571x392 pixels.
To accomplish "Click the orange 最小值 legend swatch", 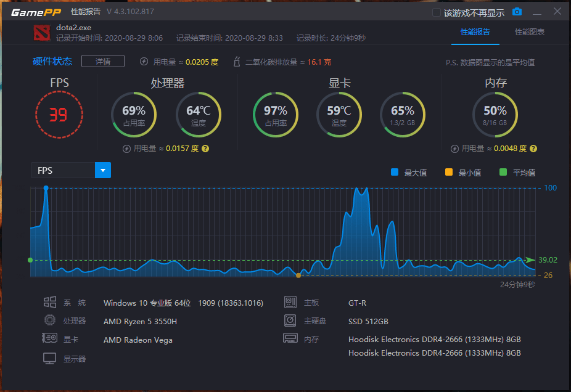I will [449, 172].
